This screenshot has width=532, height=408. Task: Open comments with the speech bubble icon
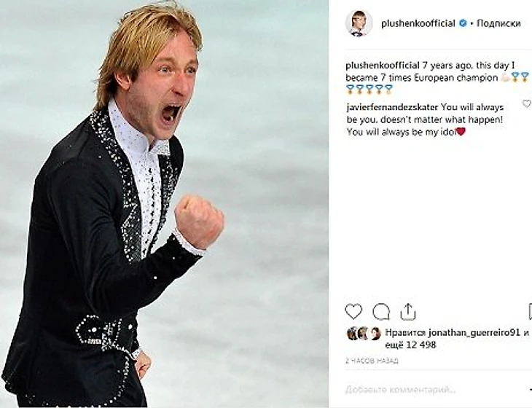coord(381,312)
